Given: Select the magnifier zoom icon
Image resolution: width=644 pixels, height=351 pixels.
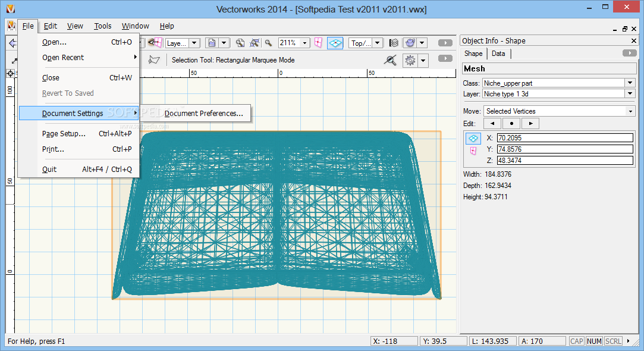Looking at the screenshot, I should 269,43.
